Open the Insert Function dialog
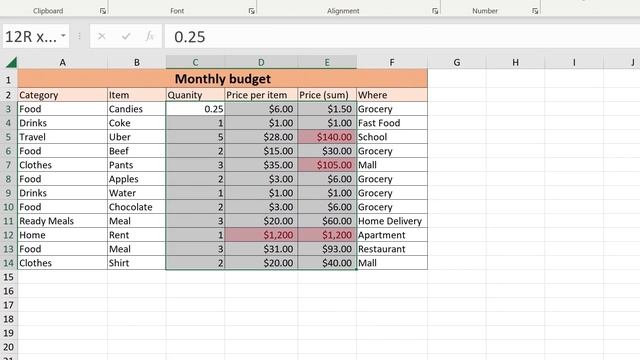 click(x=150, y=36)
